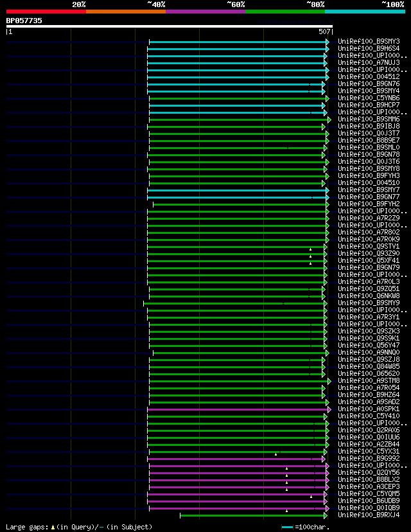Select the UniRef100_Q56Y47 label
This screenshot has height=532, width=411.
click(x=369, y=346)
